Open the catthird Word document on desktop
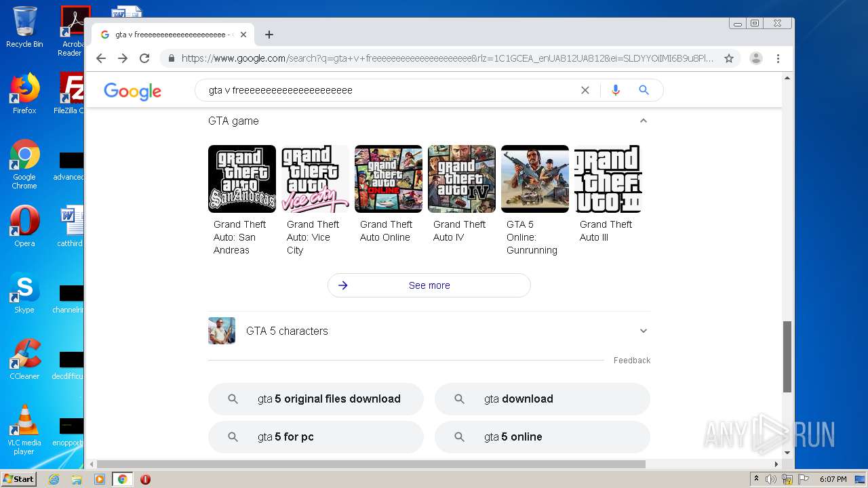The width and height of the screenshot is (868, 488). (71, 226)
